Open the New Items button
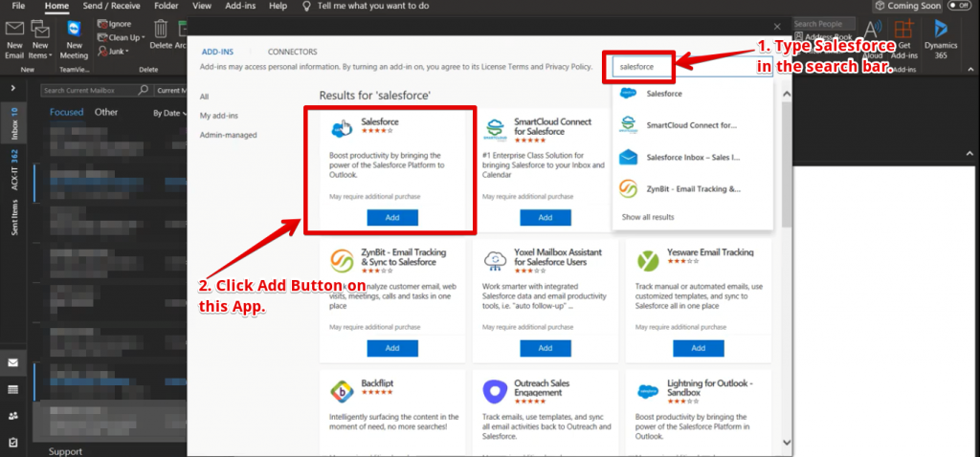 (x=40, y=41)
